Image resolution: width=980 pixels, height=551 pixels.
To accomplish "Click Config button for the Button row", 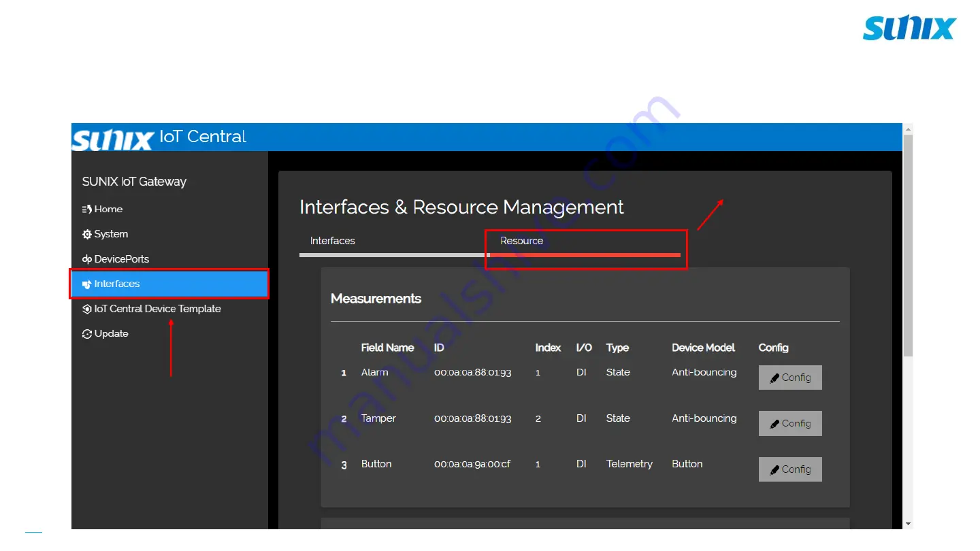I will pos(790,469).
